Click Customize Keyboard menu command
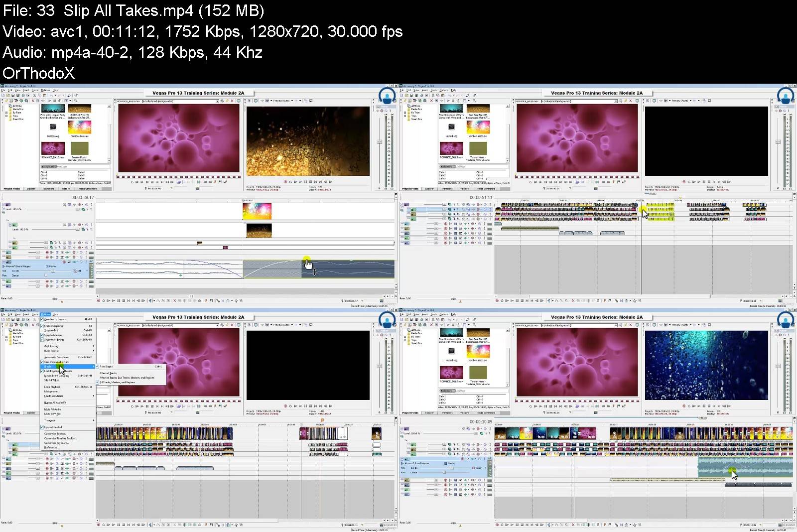Image resolution: width=797 pixels, height=532 pixels. point(68,443)
